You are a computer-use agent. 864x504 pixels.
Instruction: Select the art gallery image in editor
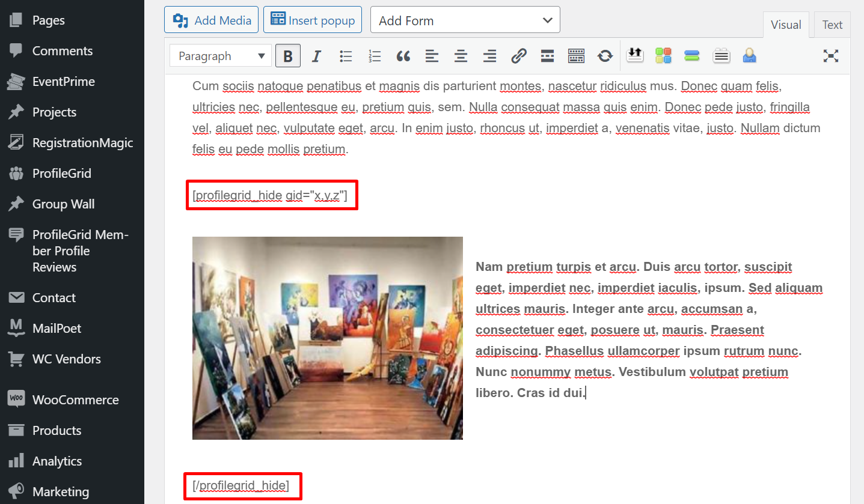pyautogui.click(x=328, y=338)
